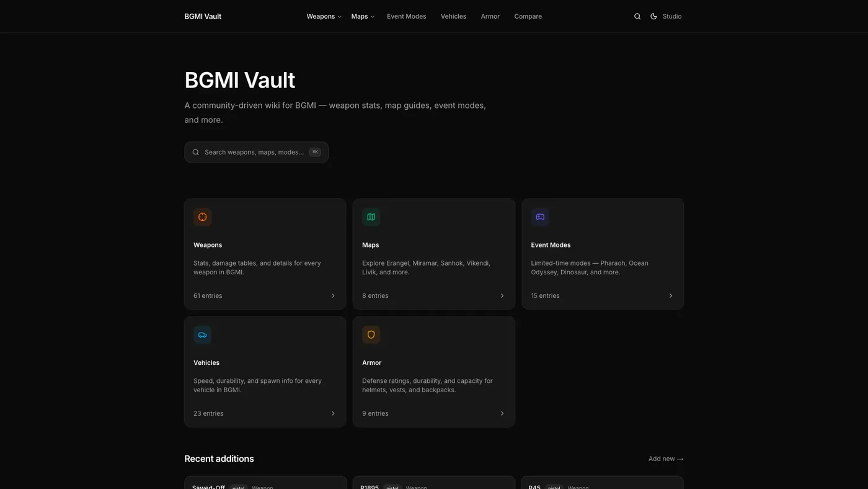Image resolution: width=868 pixels, height=489 pixels.
Task: Click the '23 entries' text
Action: 208,414
